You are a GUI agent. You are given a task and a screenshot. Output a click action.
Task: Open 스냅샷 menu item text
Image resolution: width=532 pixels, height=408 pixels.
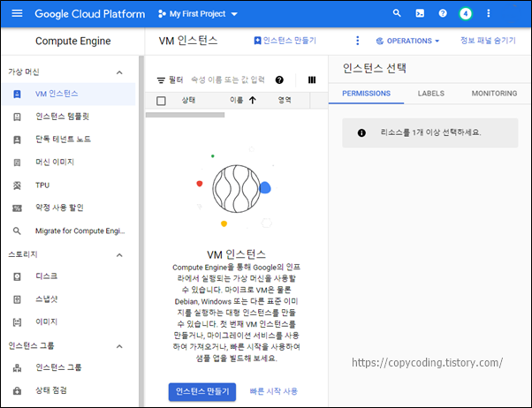47,298
